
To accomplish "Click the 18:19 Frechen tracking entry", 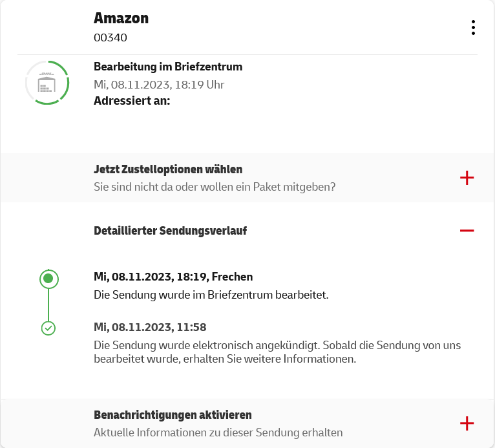I will tap(173, 277).
